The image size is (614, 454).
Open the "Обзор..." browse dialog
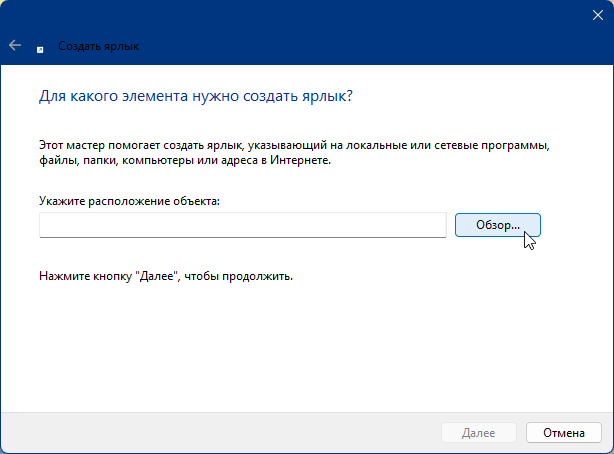coord(498,225)
